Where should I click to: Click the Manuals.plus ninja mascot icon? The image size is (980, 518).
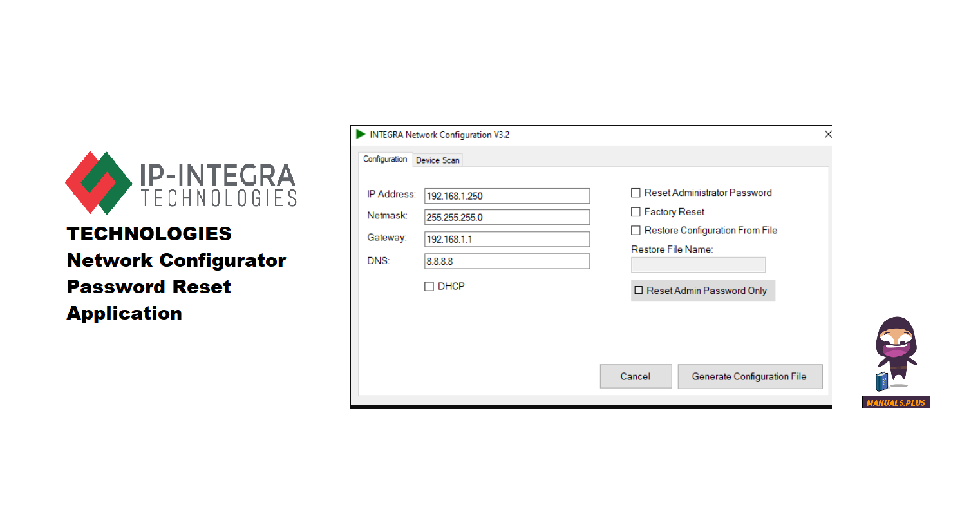tap(896, 353)
